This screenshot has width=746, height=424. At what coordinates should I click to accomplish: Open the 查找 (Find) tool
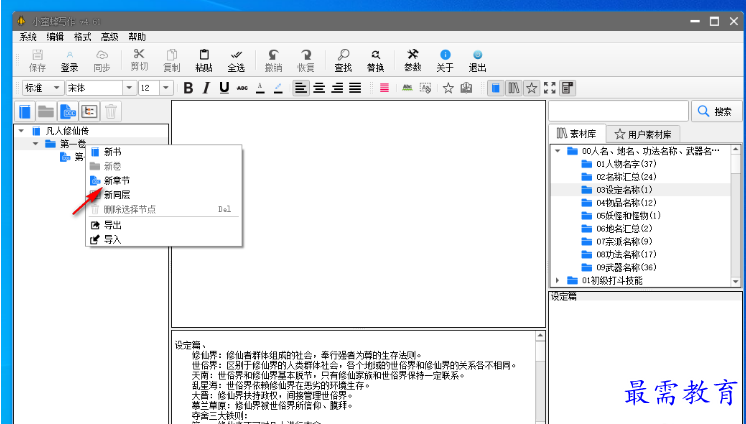click(x=343, y=60)
